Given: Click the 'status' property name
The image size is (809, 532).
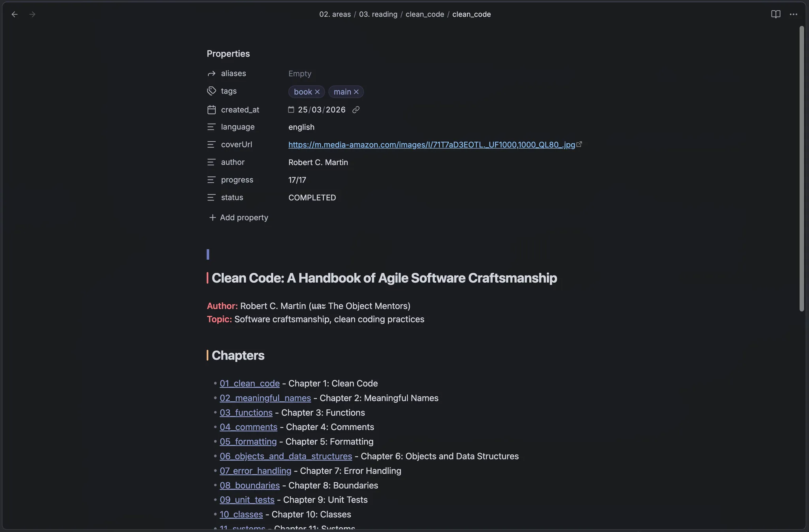Looking at the screenshot, I should 232,197.
